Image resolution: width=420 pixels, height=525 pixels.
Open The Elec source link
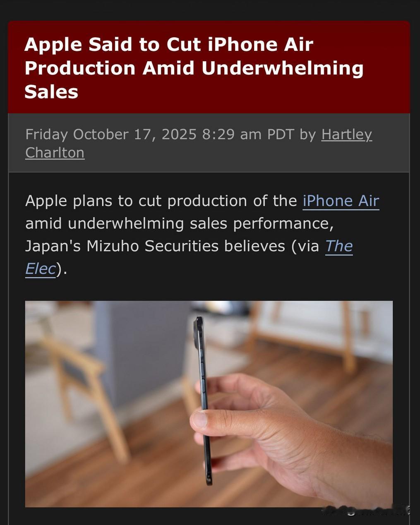(338, 246)
